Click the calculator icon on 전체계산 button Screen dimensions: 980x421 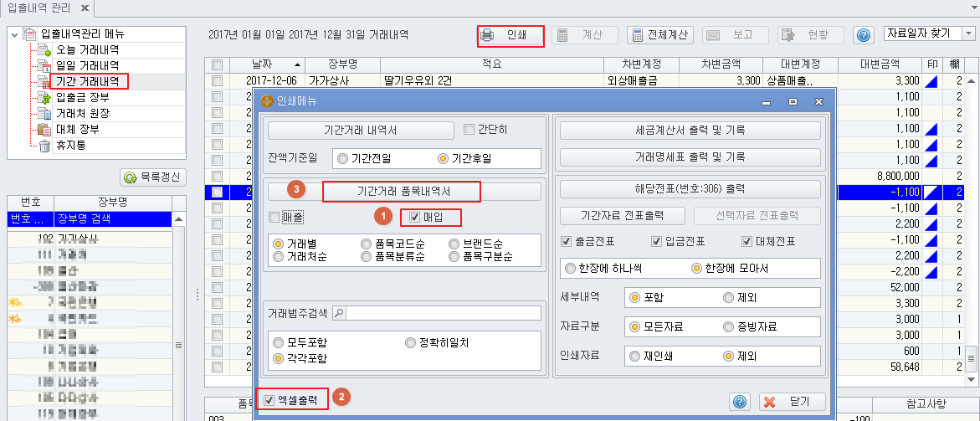coord(638,36)
